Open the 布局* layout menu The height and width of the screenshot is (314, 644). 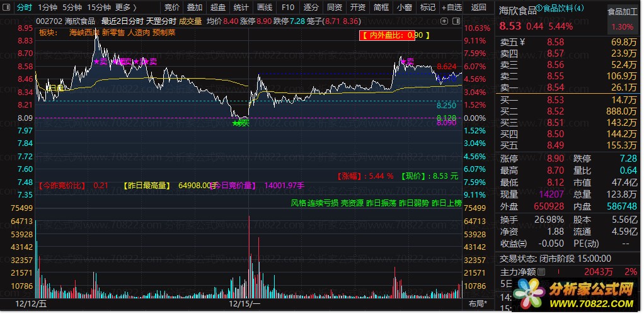pos(478,304)
